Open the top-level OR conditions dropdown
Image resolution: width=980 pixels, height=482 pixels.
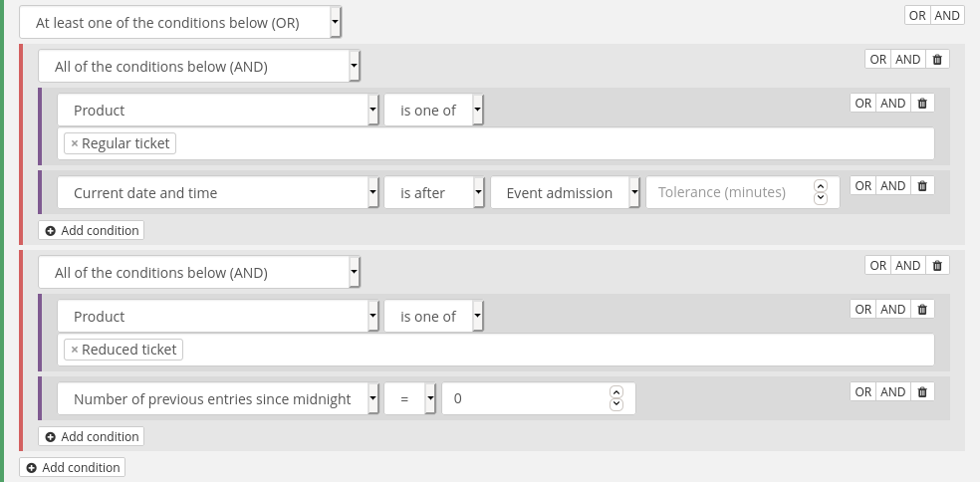[179, 21]
